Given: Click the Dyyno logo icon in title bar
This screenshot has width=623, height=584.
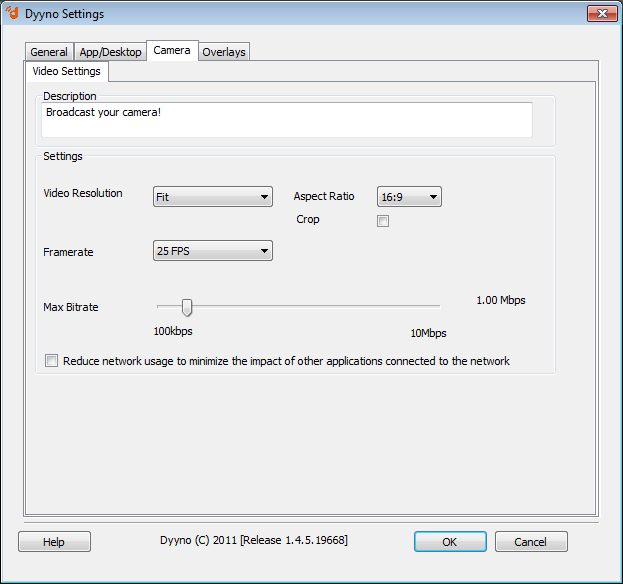Looking at the screenshot, I should click(13, 13).
